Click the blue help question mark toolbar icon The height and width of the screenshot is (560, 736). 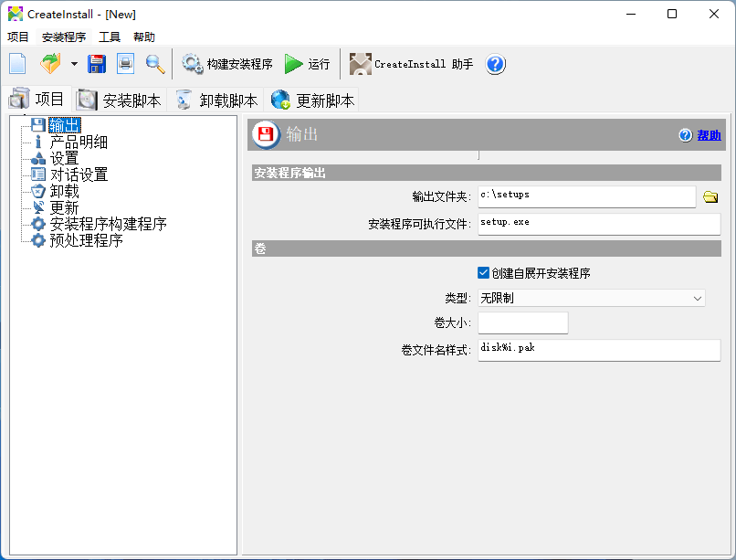(x=495, y=64)
